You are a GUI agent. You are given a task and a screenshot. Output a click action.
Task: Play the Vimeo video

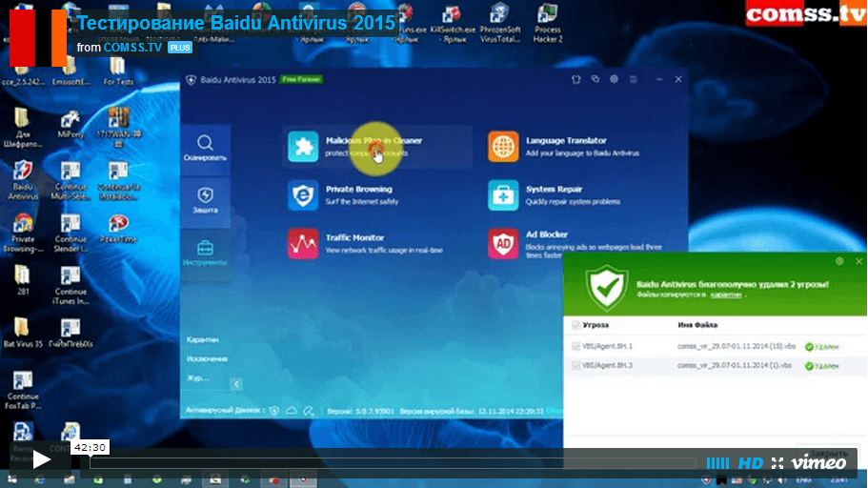41,459
